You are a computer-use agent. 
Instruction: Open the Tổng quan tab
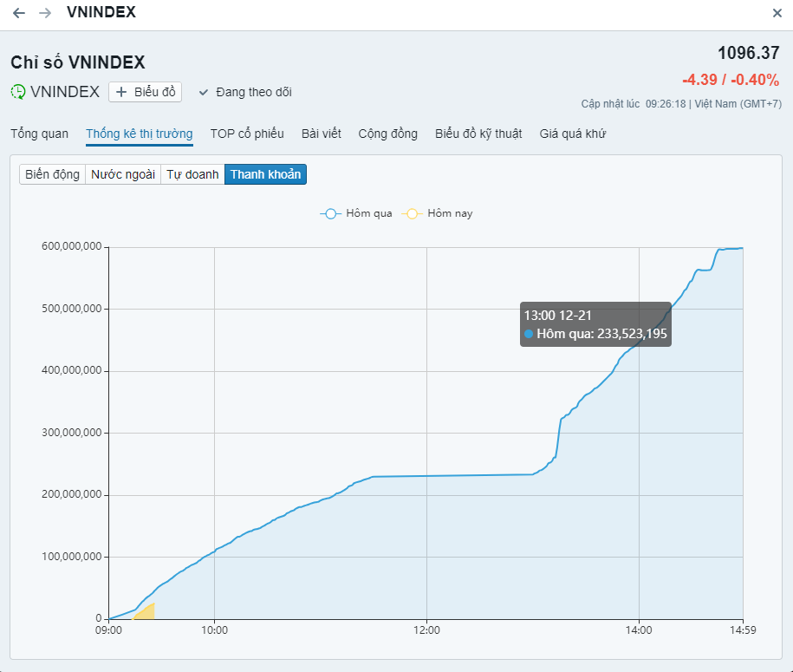(x=39, y=134)
